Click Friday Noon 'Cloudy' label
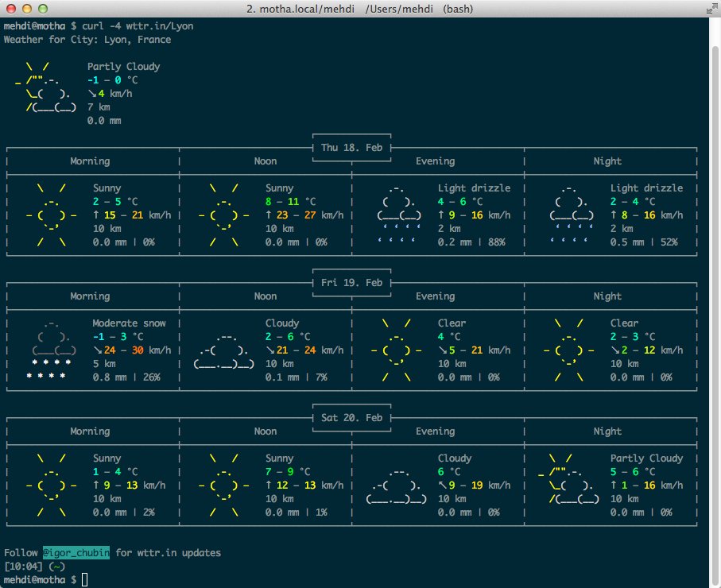This screenshot has height=588, width=721. point(282,323)
